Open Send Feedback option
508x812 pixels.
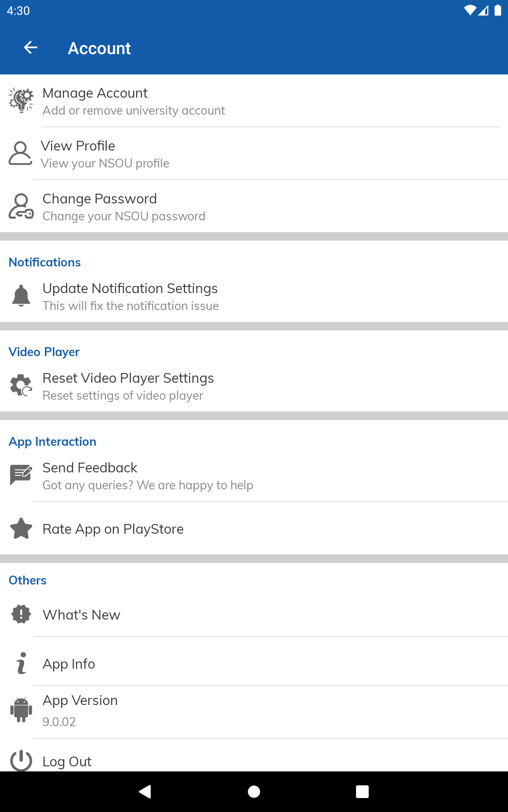(148, 476)
